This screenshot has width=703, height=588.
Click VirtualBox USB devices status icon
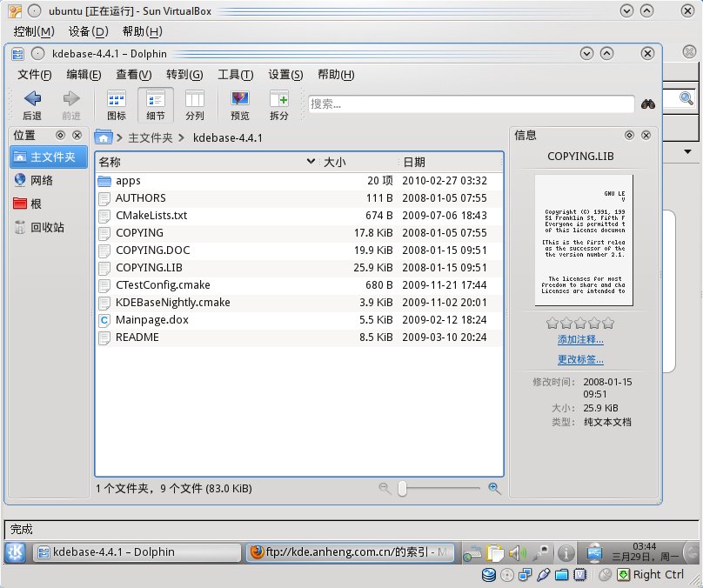click(x=544, y=575)
